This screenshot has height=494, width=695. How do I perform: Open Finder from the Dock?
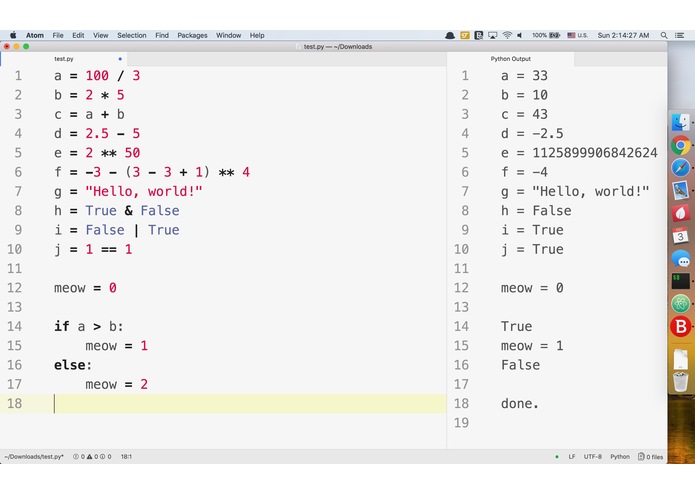pyautogui.click(x=680, y=122)
